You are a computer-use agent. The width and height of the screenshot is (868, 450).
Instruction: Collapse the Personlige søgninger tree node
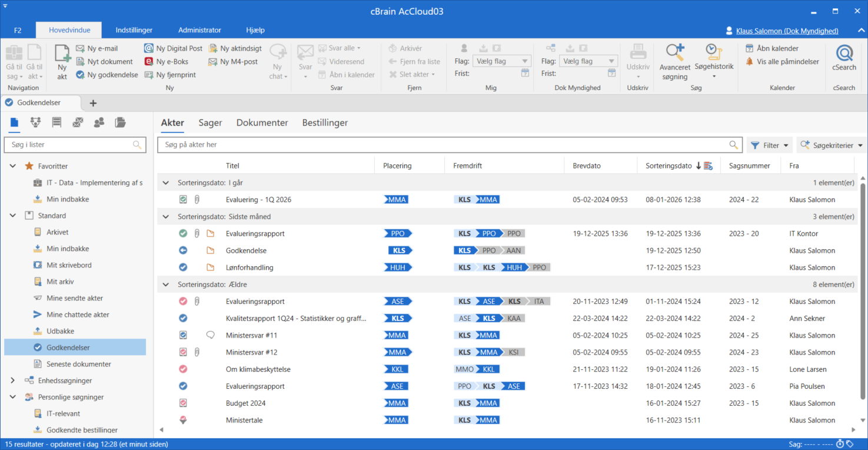click(x=13, y=397)
